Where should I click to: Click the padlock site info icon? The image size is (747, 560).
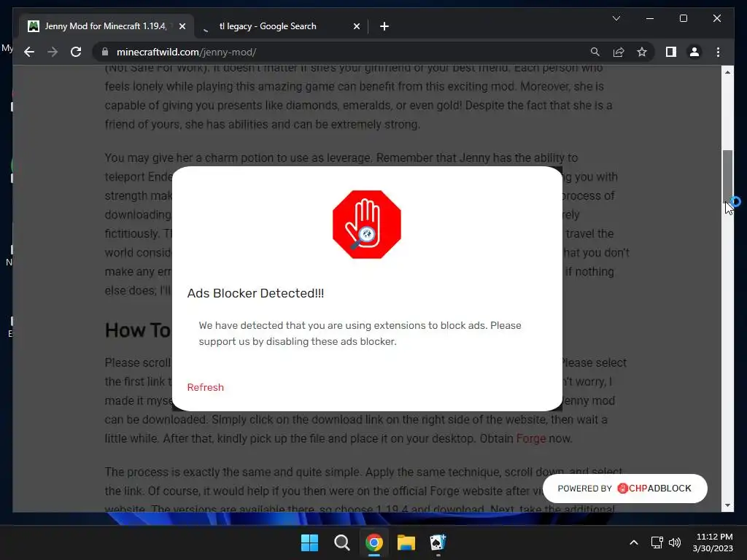pos(105,52)
